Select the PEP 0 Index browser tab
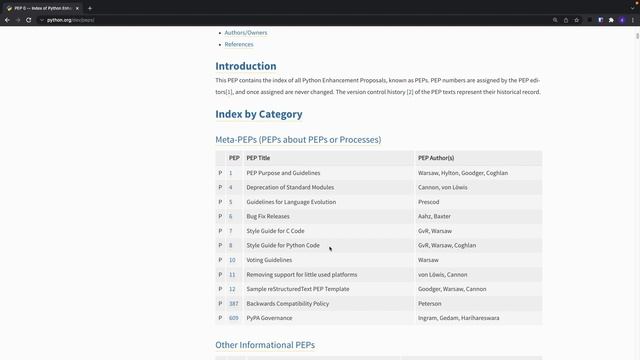Screen dimensions: 640x360 43,8
